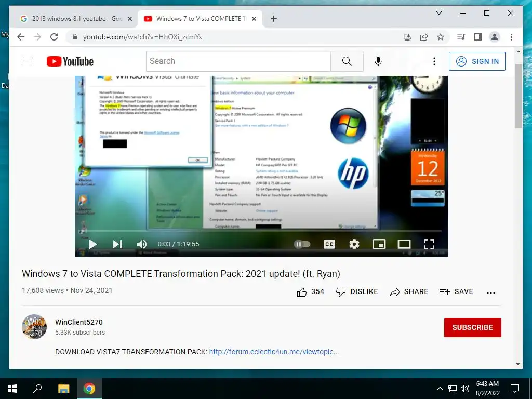The height and width of the screenshot is (399, 532).
Task: Click the address bar URL
Action: [x=142, y=37]
